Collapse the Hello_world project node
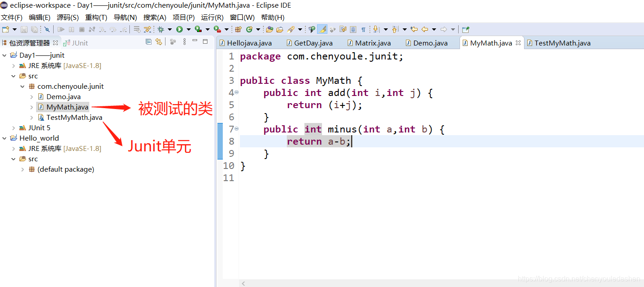This screenshot has height=287, width=644. coord(5,138)
